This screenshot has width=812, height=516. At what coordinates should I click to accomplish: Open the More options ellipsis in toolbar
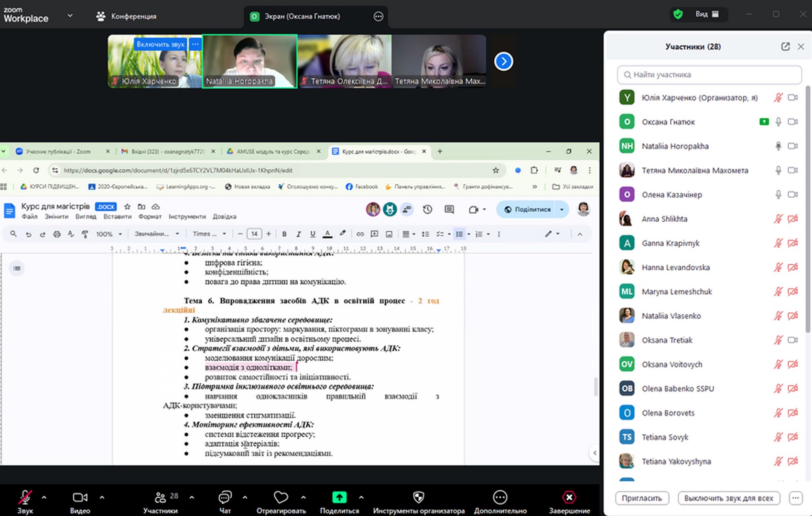click(x=500, y=498)
